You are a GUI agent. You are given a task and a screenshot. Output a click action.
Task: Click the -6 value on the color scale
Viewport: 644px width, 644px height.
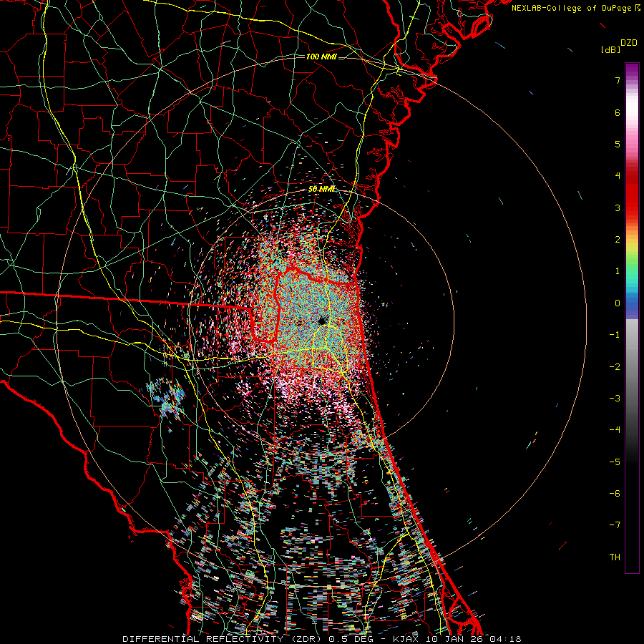615,494
